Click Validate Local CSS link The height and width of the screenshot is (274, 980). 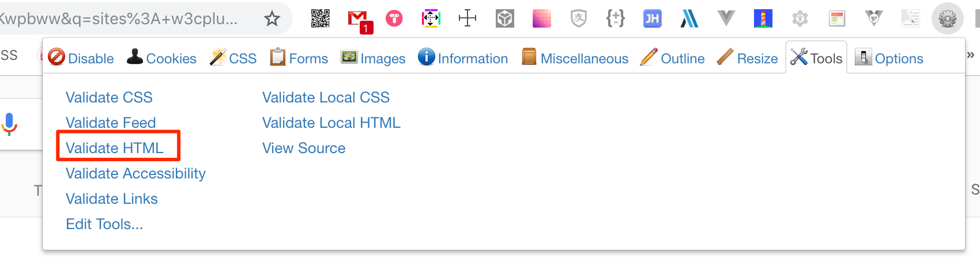pos(326,97)
